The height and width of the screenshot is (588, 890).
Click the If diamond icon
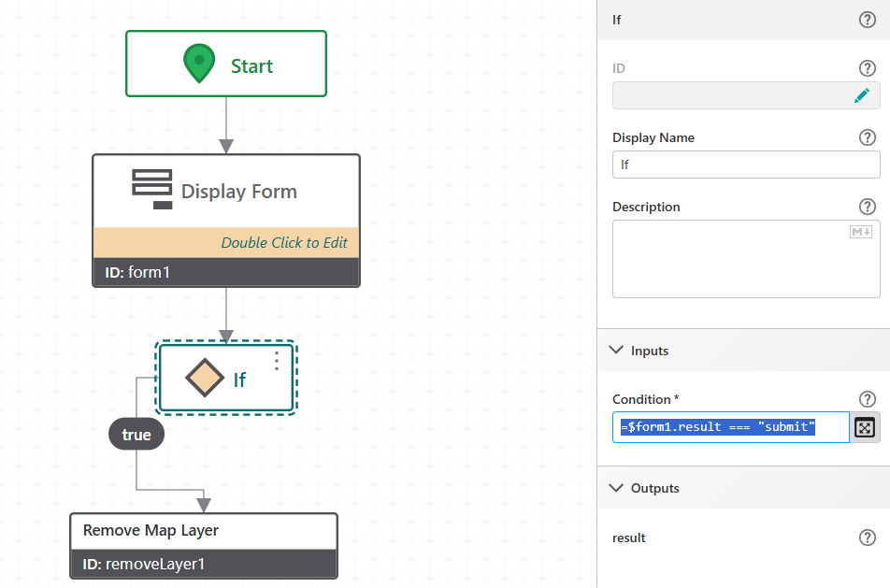pyautogui.click(x=205, y=378)
